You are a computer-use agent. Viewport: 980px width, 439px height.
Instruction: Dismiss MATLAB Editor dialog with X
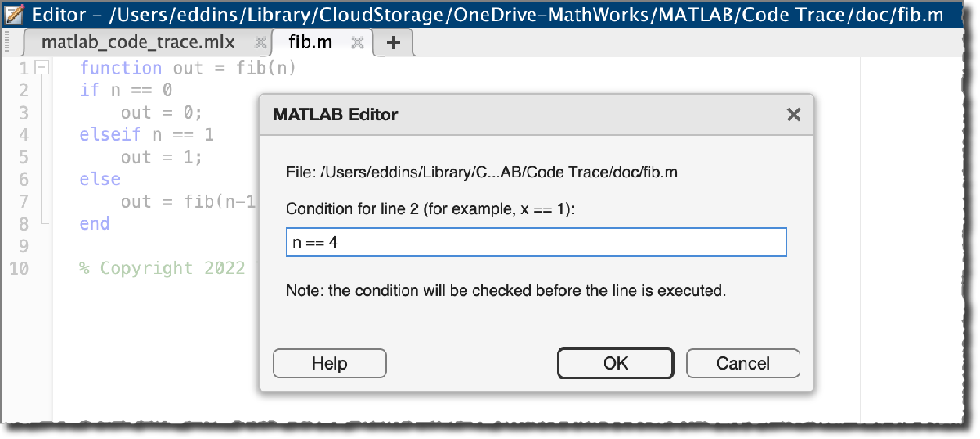(793, 115)
